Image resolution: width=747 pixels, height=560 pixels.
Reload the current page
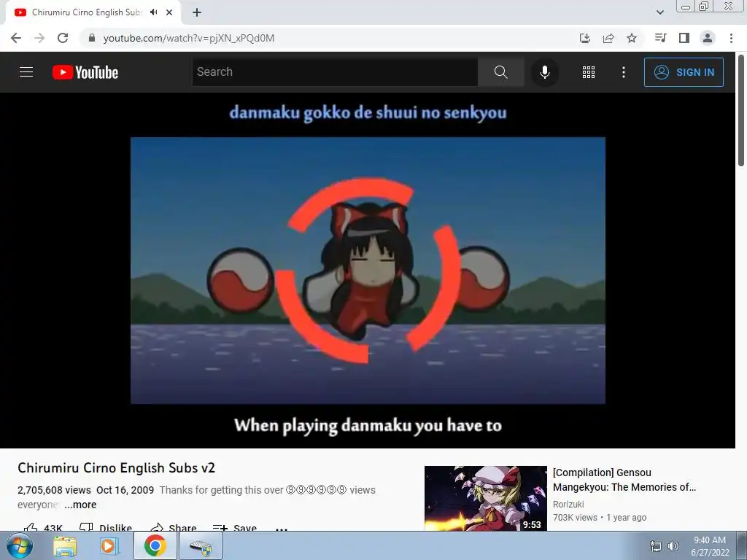tap(63, 38)
